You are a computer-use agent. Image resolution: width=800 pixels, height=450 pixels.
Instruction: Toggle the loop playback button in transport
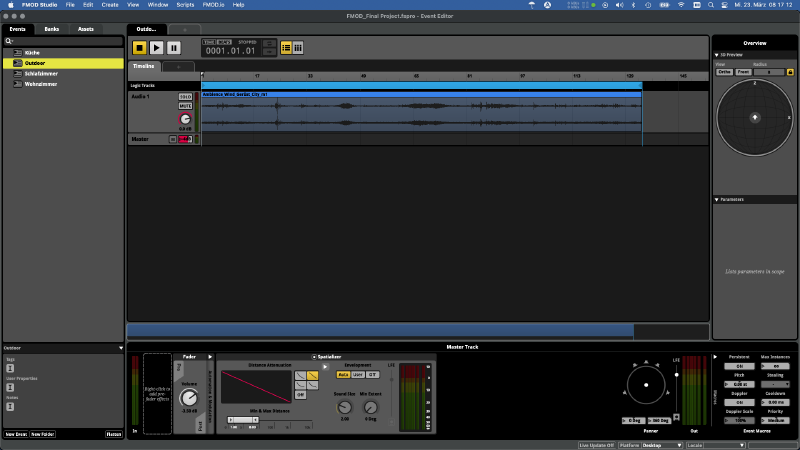(x=269, y=43)
